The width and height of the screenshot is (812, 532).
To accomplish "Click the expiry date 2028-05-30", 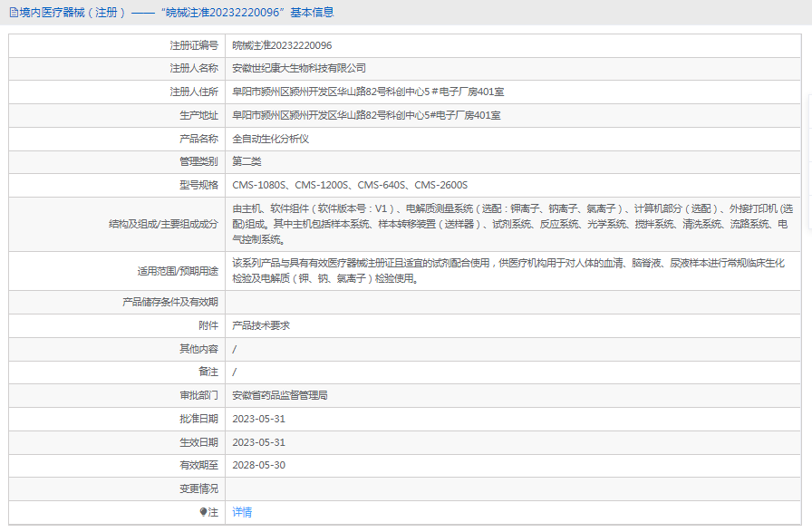I will [x=258, y=465].
